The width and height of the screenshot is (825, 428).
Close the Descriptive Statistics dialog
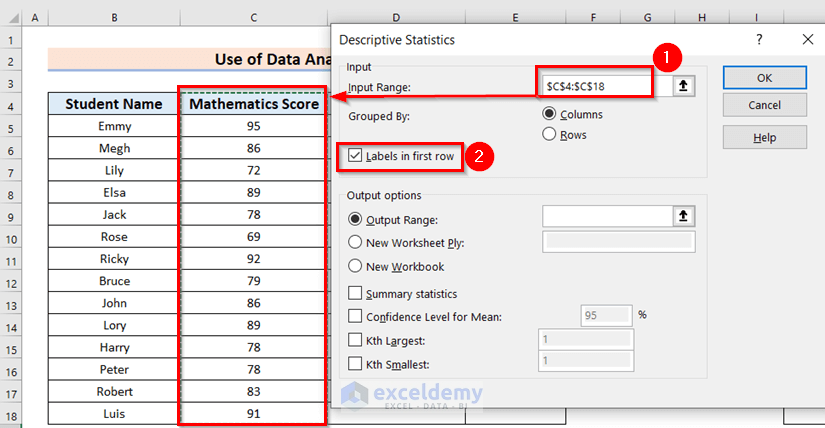coord(808,39)
